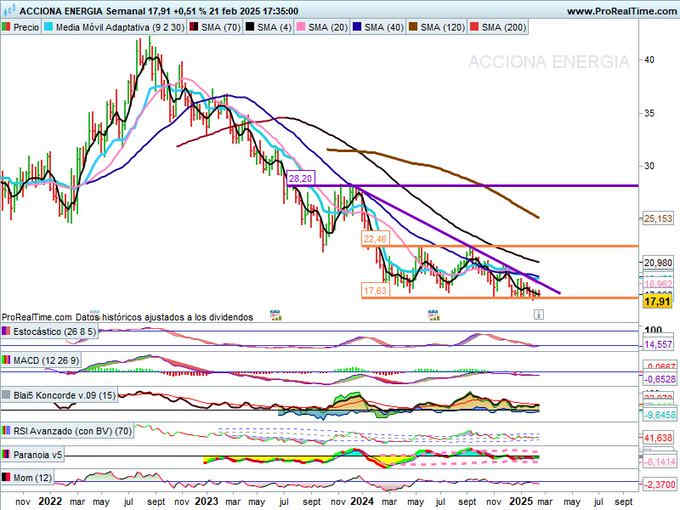
Task: Select the 17,63 support level label
Action: (x=375, y=291)
